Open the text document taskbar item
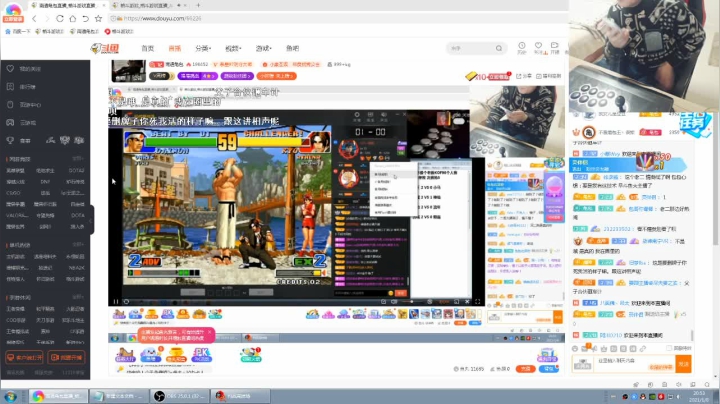Screen dimensions: 720x404 (x=118, y=396)
